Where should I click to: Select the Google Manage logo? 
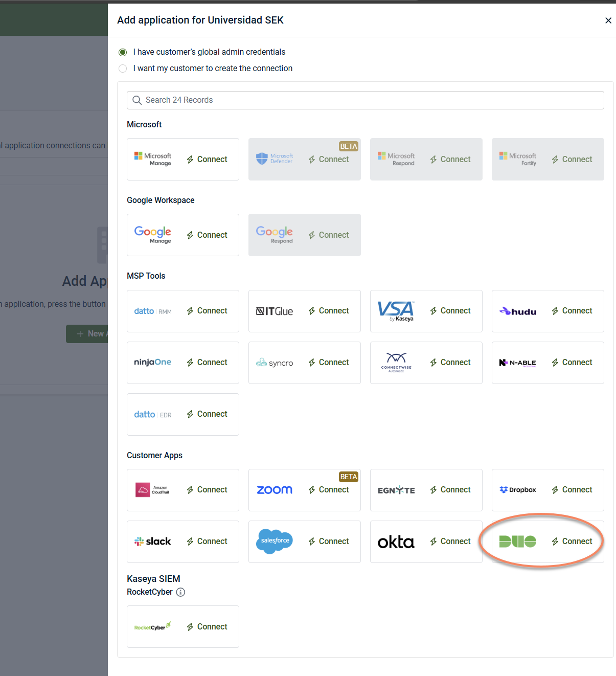coord(153,235)
